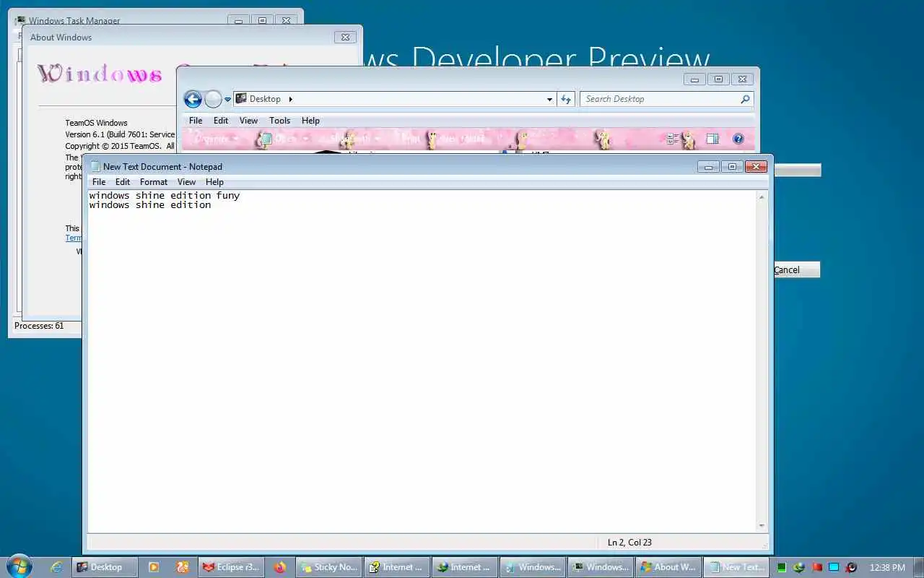The image size is (924, 578).
Task: Go back in the Desktop explorer window
Action: click(x=193, y=99)
